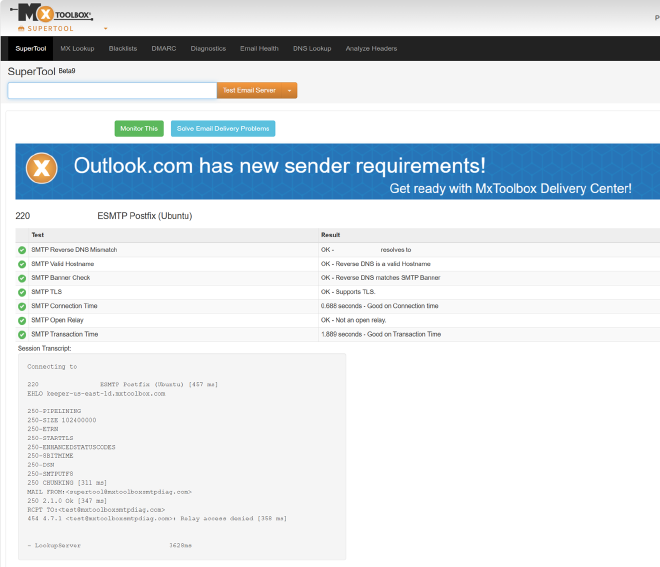
Task: Click the 'Relay access denied' transcript line
Action: coord(157,519)
